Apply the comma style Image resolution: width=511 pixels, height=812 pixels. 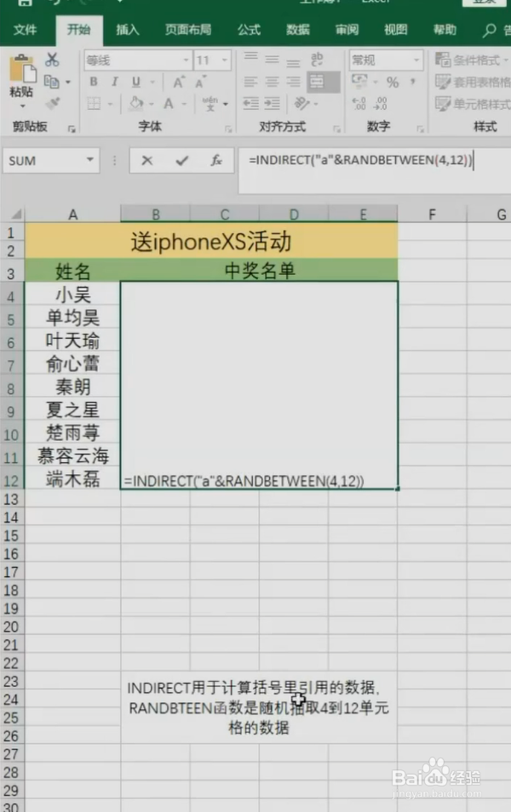coord(413,82)
